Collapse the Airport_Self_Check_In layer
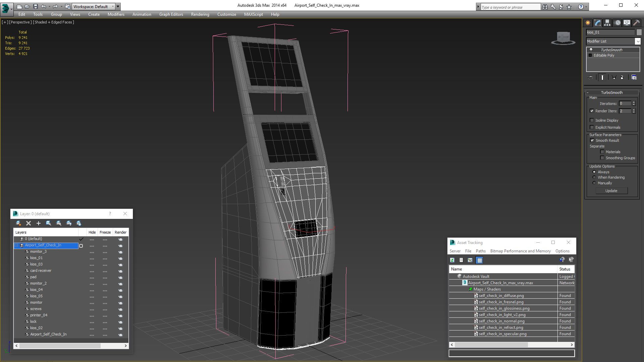 coord(16,245)
